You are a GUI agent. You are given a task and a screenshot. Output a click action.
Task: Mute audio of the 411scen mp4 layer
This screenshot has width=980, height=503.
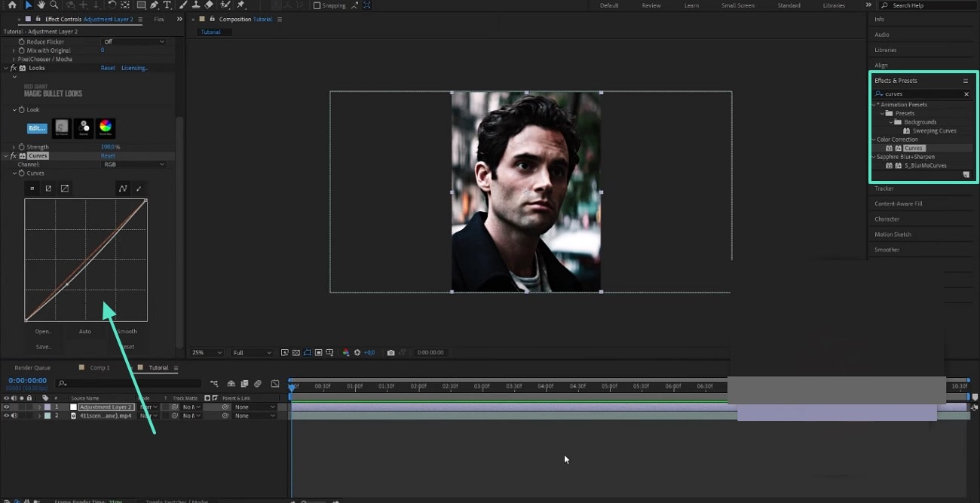click(x=14, y=416)
